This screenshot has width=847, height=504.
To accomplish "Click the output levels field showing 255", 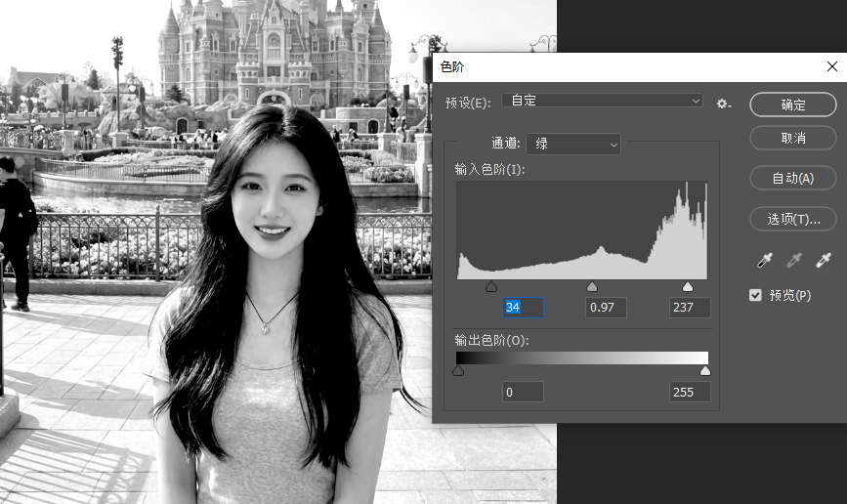I will point(689,393).
